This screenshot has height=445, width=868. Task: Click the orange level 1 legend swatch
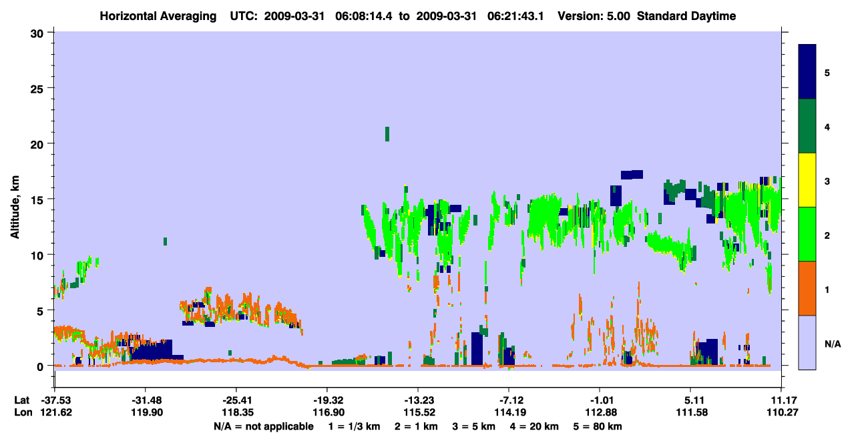point(807,288)
